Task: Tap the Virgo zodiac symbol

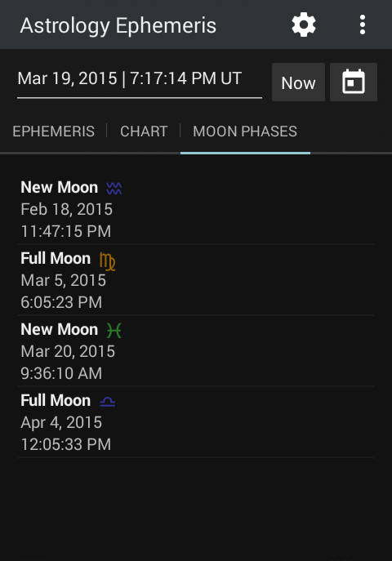Action: click(107, 261)
